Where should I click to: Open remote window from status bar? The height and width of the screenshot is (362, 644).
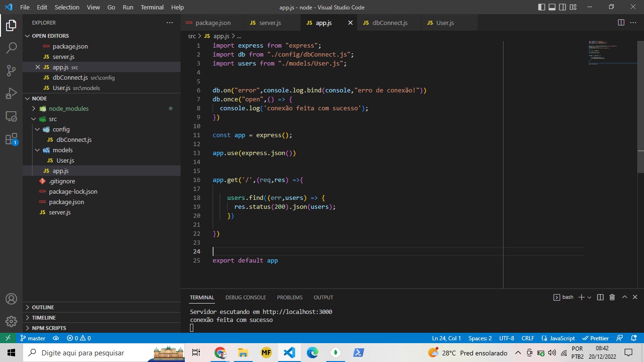tap(8, 338)
